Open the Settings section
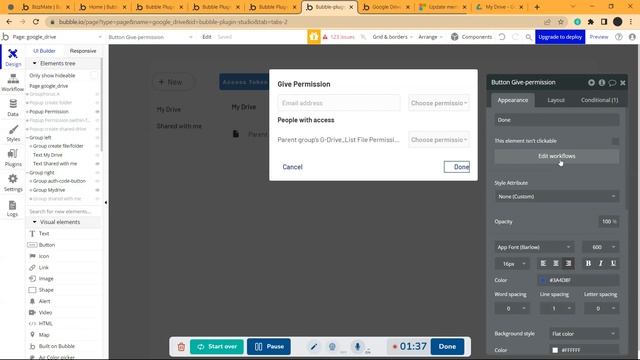Image resolution: width=640 pixels, height=360 pixels. coord(13,183)
